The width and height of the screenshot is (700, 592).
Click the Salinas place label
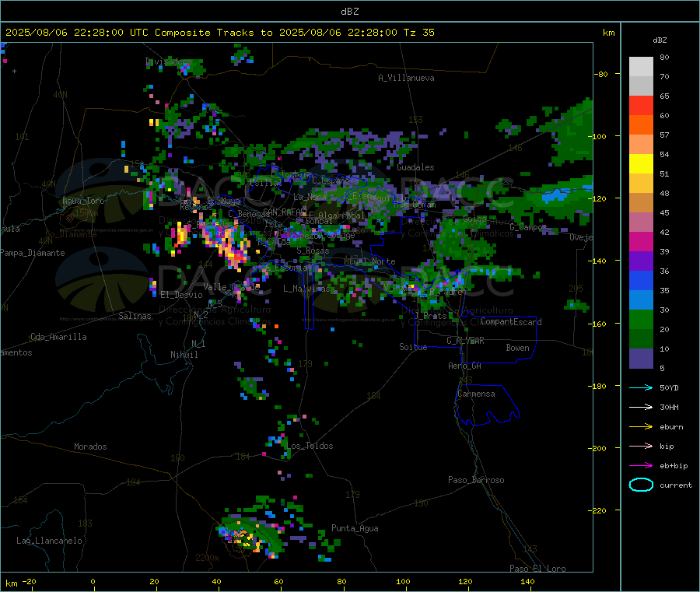135,316
